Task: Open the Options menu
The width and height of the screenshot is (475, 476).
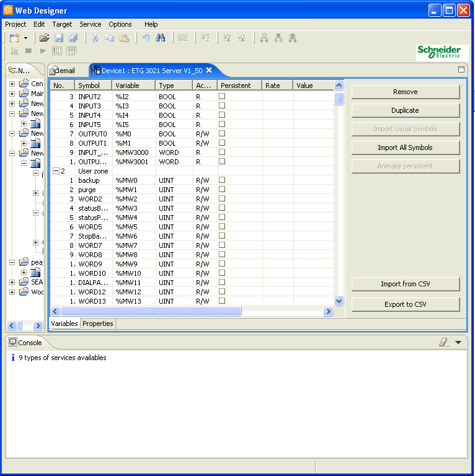Action: pyautogui.click(x=120, y=24)
